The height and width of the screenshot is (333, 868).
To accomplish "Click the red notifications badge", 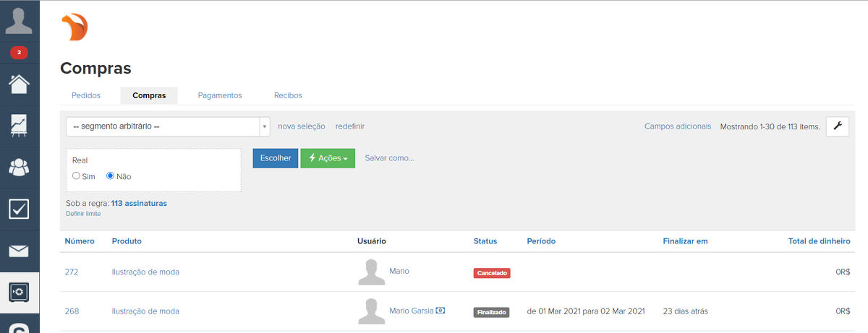I will pos(19,53).
